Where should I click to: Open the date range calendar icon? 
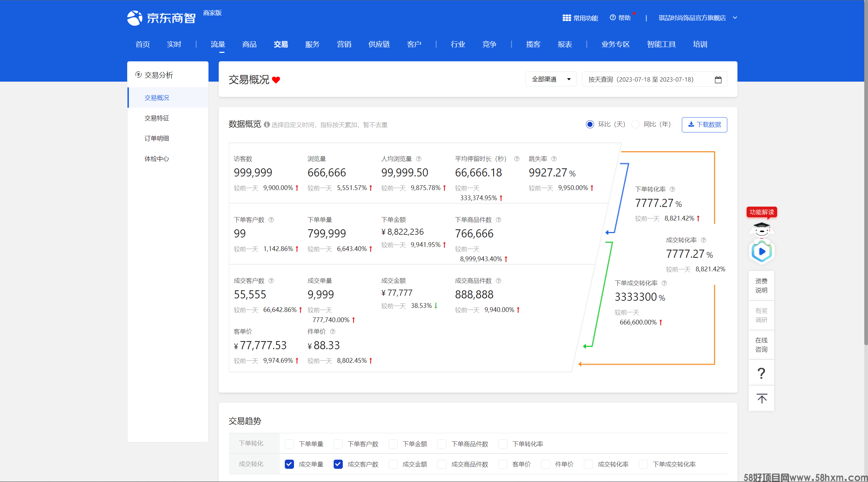(x=718, y=80)
